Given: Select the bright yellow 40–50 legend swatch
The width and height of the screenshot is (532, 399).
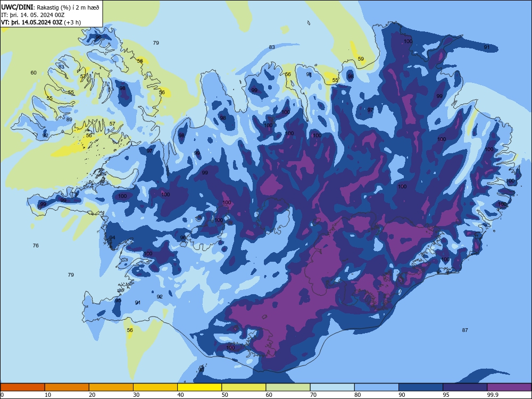Looking at the screenshot, I should (199, 387).
